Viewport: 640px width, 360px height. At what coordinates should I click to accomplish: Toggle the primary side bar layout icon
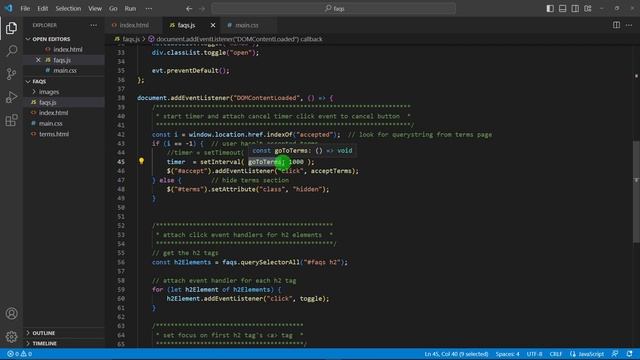click(550, 9)
